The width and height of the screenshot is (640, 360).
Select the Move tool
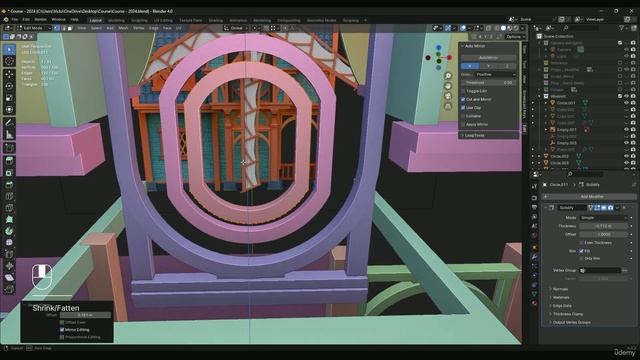tap(9, 75)
